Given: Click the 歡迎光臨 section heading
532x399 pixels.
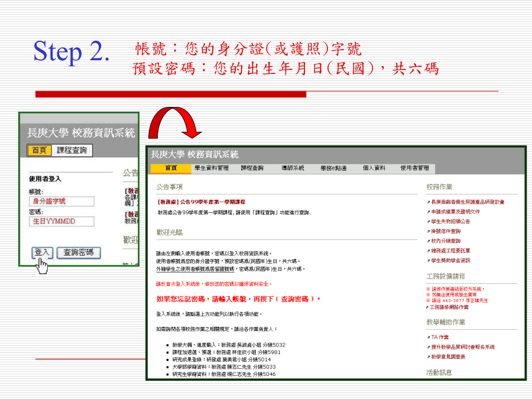Looking at the screenshot, I should coord(169,232).
